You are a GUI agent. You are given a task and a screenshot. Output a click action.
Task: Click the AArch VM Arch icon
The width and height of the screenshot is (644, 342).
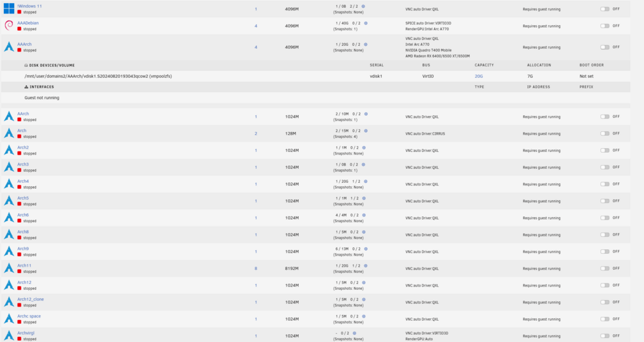[9, 117]
